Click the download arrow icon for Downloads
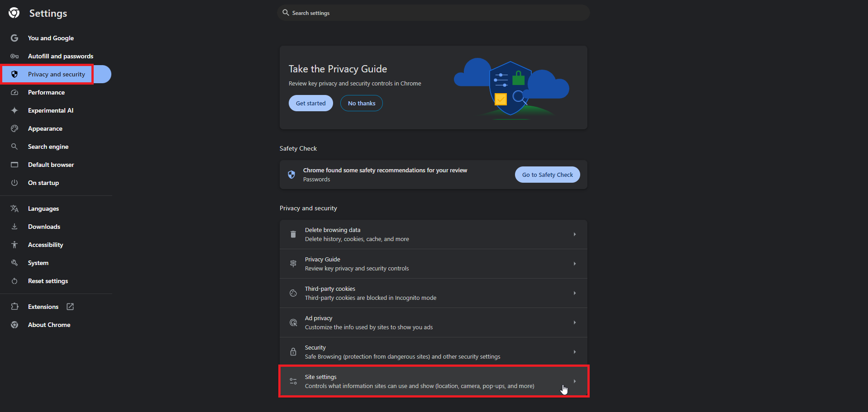This screenshot has width=868, height=412. 14,227
